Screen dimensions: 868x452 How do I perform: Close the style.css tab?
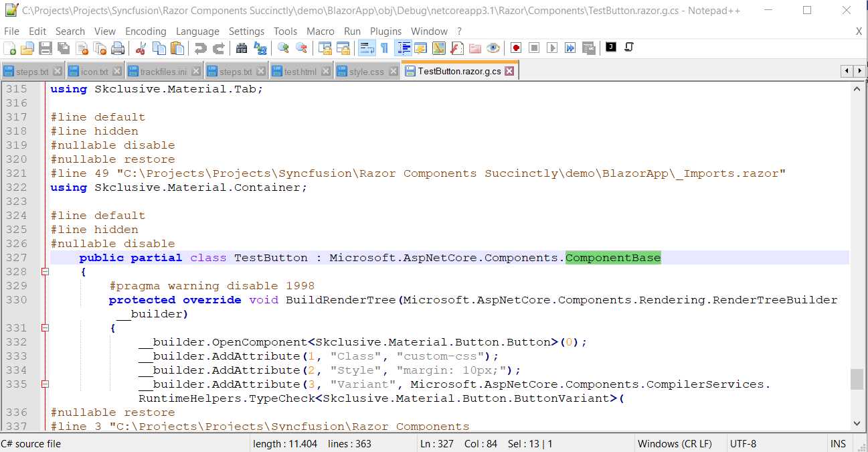(393, 71)
